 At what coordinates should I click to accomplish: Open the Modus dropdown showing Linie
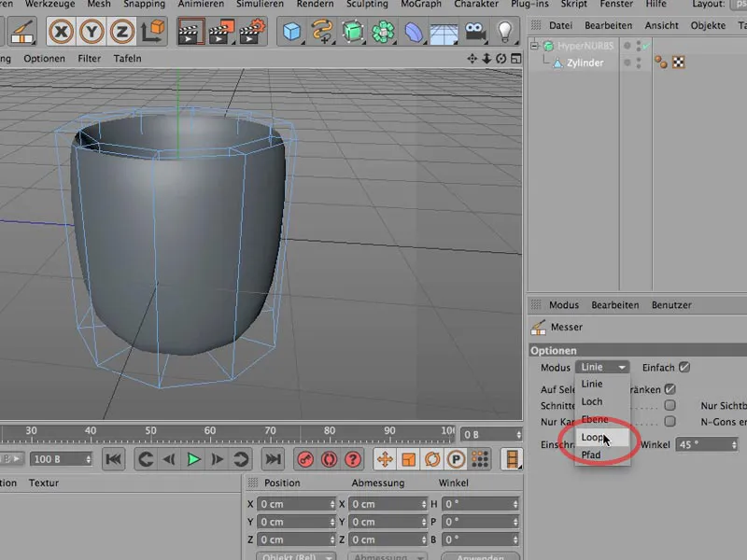pyautogui.click(x=602, y=367)
